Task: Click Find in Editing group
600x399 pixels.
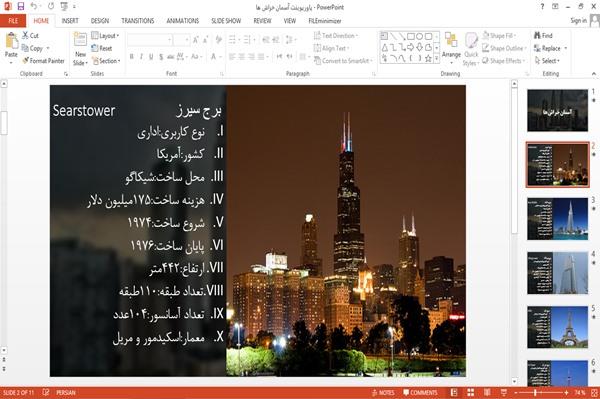Action: pyautogui.click(x=544, y=36)
